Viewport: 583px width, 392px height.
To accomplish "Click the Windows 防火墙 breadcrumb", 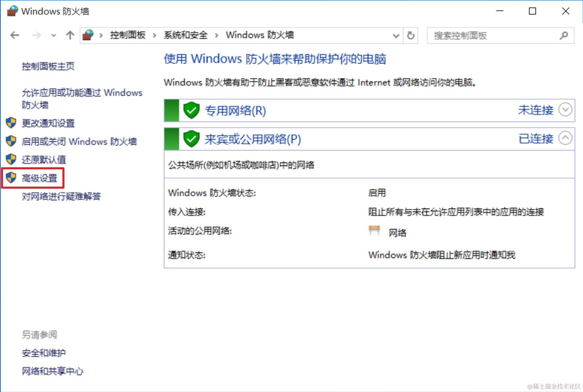I will (x=260, y=35).
